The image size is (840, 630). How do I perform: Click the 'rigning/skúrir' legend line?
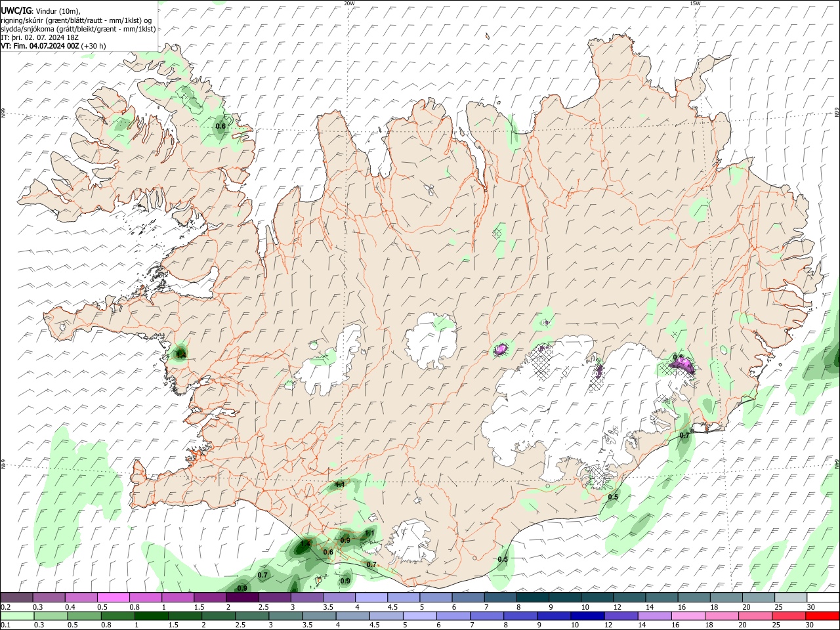[76, 20]
